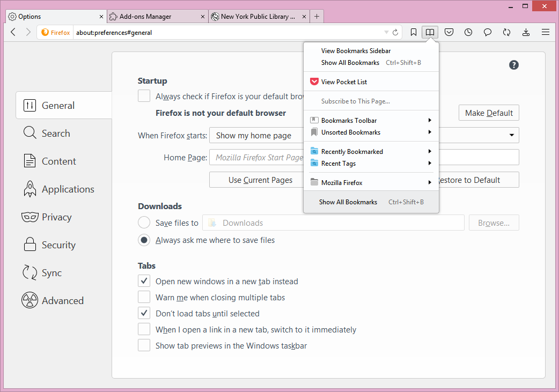559x392 pixels.
Task: Expand the Recent Tags submenu
Action: click(371, 163)
